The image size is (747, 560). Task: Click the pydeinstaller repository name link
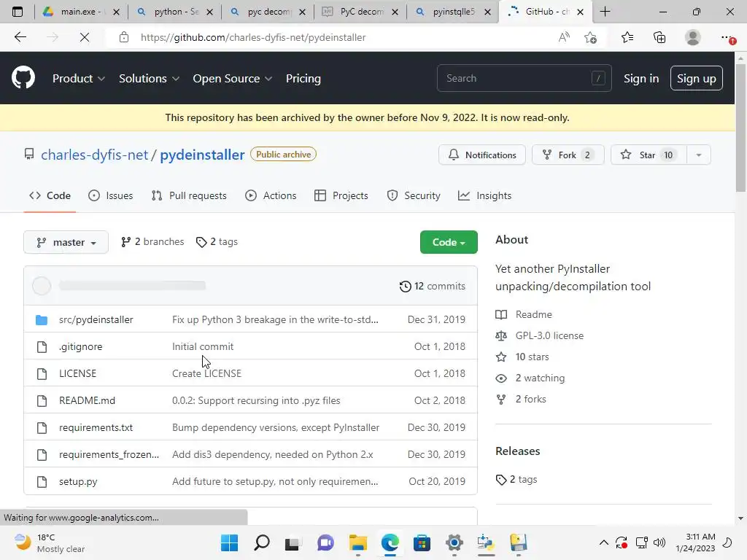tap(202, 155)
